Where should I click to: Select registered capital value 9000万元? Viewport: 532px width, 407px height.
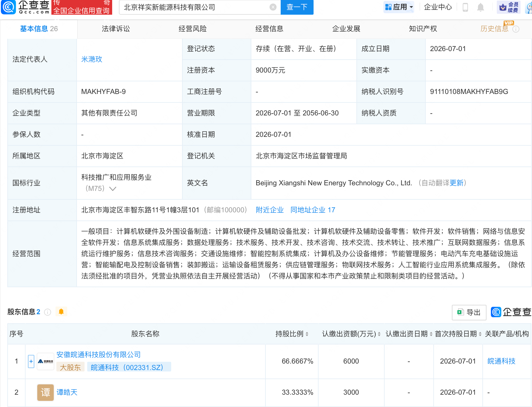pos(270,70)
